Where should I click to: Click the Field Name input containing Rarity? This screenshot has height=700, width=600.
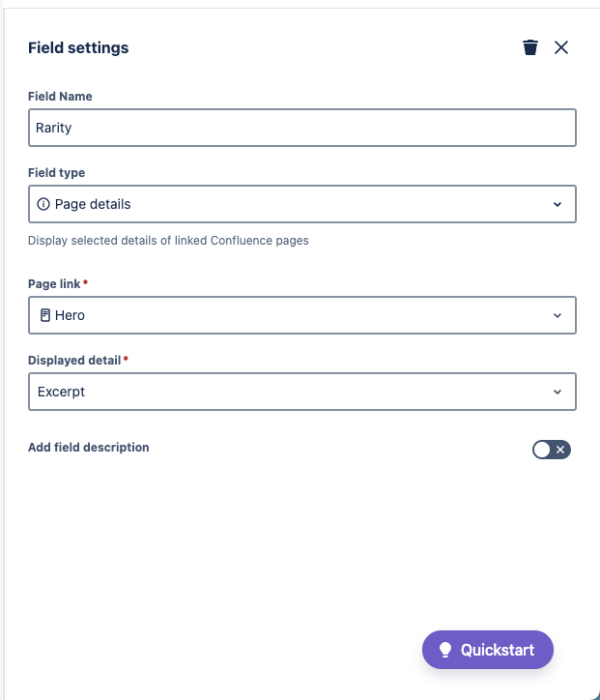[x=302, y=128]
